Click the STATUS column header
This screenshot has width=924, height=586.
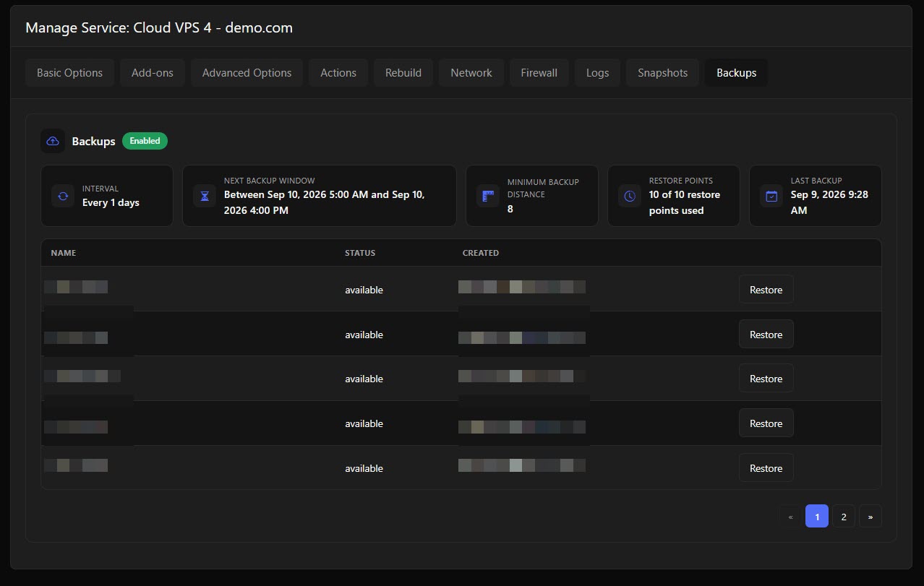[360, 253]
